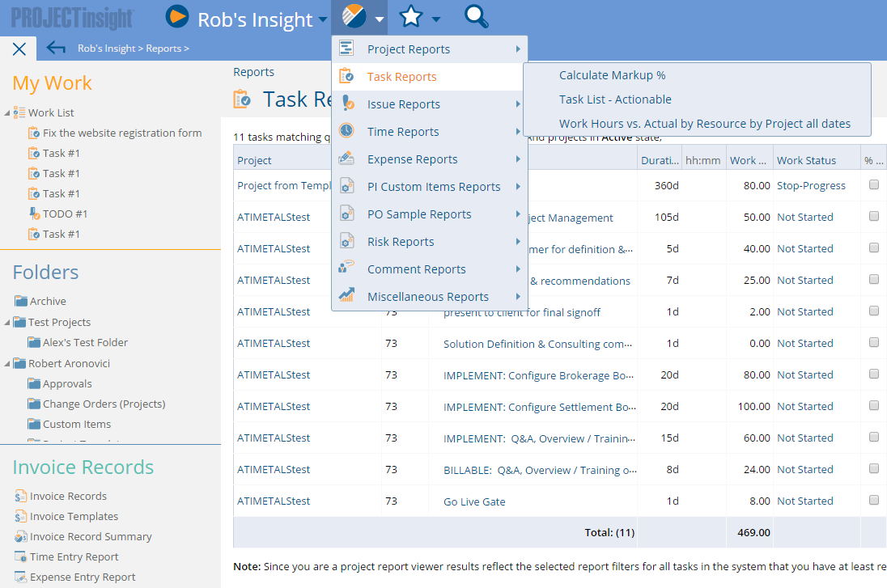Tick checkbox in Stop-Progress row

(x=874, y=184)
